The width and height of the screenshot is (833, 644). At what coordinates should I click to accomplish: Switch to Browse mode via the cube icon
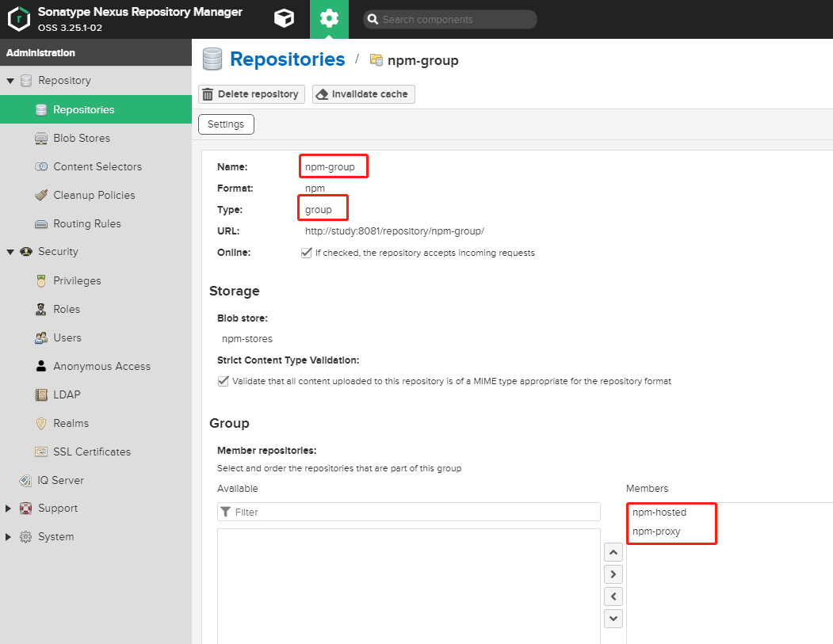(284, 19)
